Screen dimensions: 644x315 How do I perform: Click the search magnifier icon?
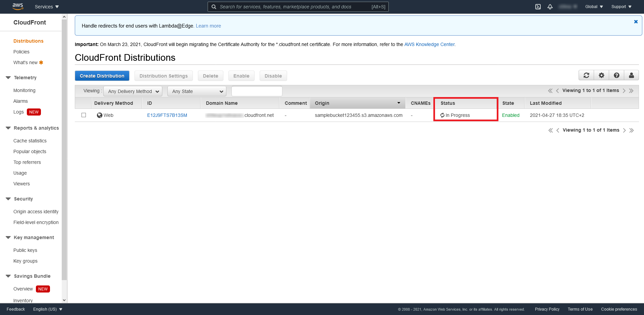214,7
